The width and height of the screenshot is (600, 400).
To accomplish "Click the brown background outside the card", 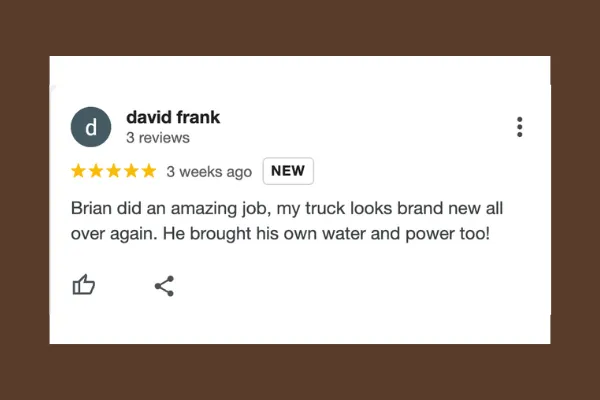I will (300, 27).
